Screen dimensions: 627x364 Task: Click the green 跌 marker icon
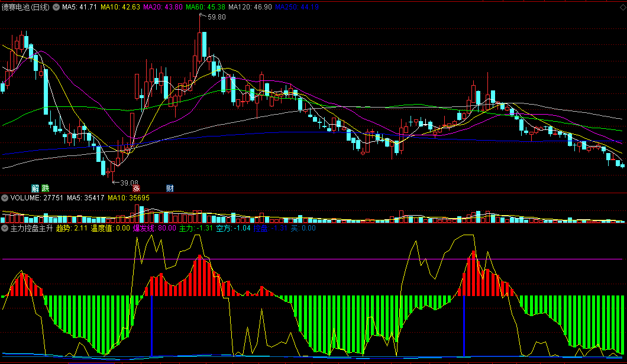tap(45, 188)
